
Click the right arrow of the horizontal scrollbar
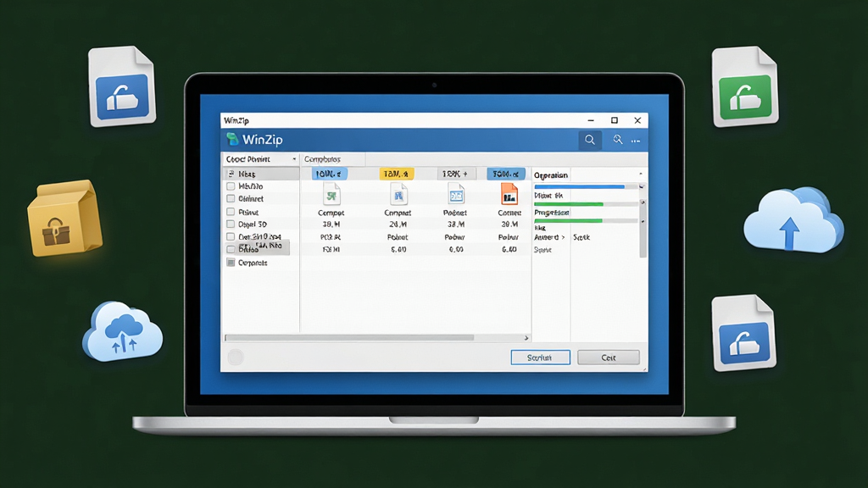(x=526, y=337)
